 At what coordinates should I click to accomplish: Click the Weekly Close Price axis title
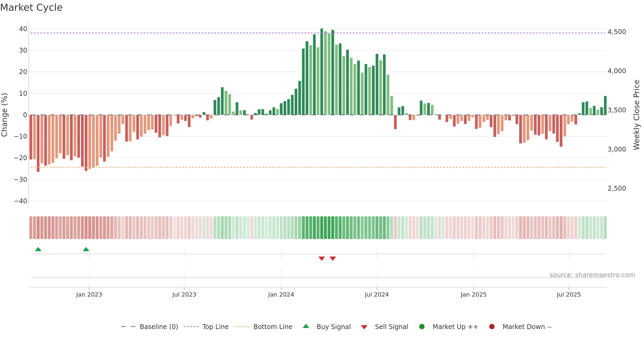click(636, 115)
